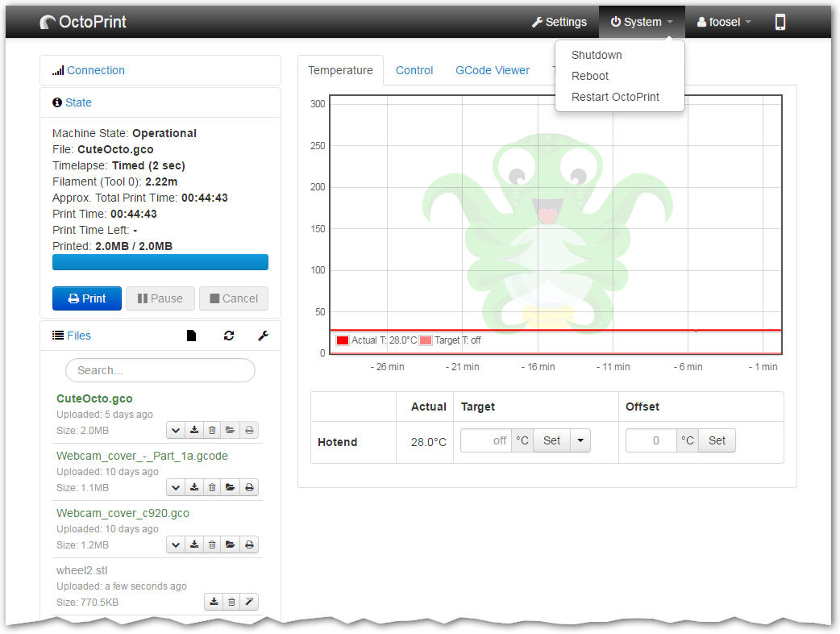Print the CuteOcto.gco file directly

pyautogui.click(x=248, y=430)
